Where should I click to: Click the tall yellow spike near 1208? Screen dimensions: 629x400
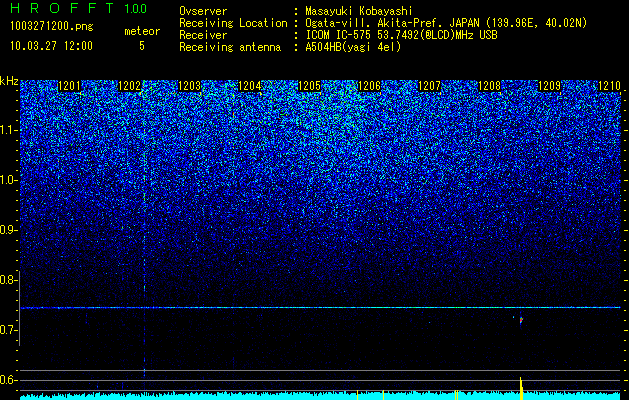521,388
